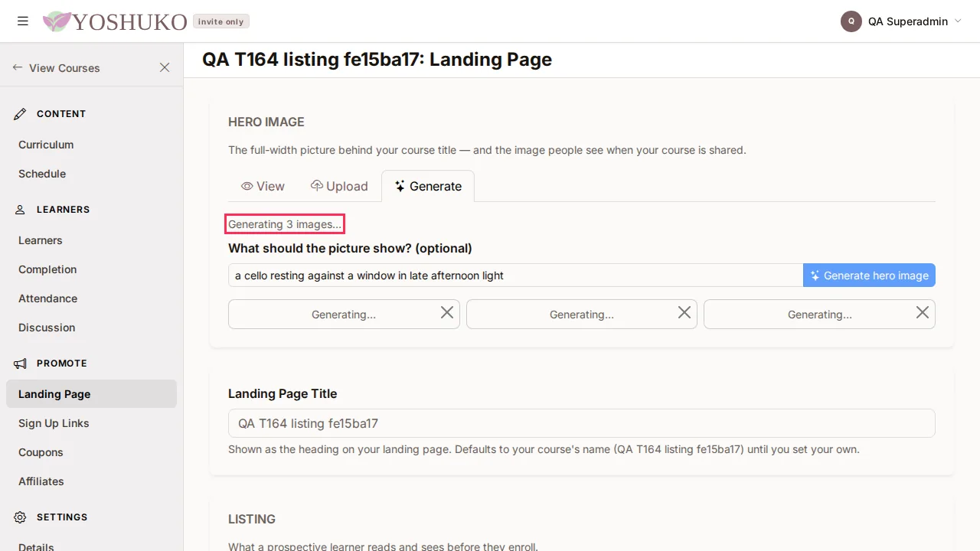The width and height of the screenshot is (980, 551).
Task: Click the Promote megaphone icon
Action: 20,364
